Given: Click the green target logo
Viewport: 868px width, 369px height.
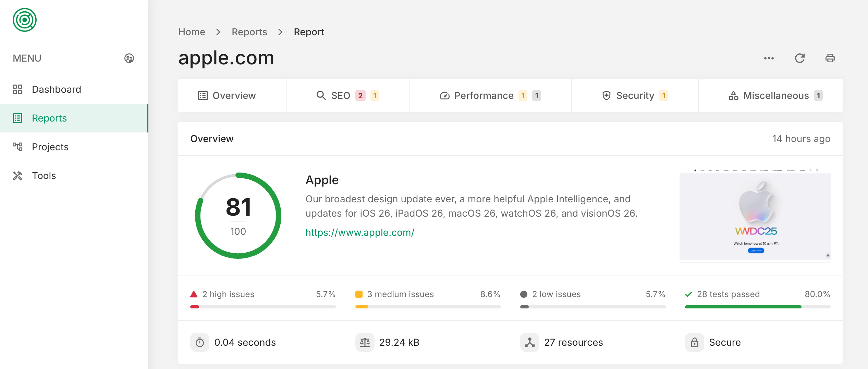Looking at the screenshot, I should pyautogui.click(x=25, y=20).
